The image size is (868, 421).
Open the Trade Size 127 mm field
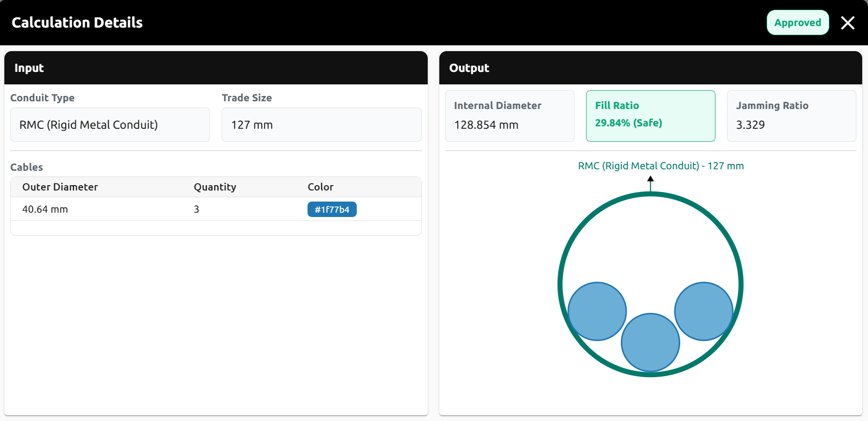(x=321, y=125)
